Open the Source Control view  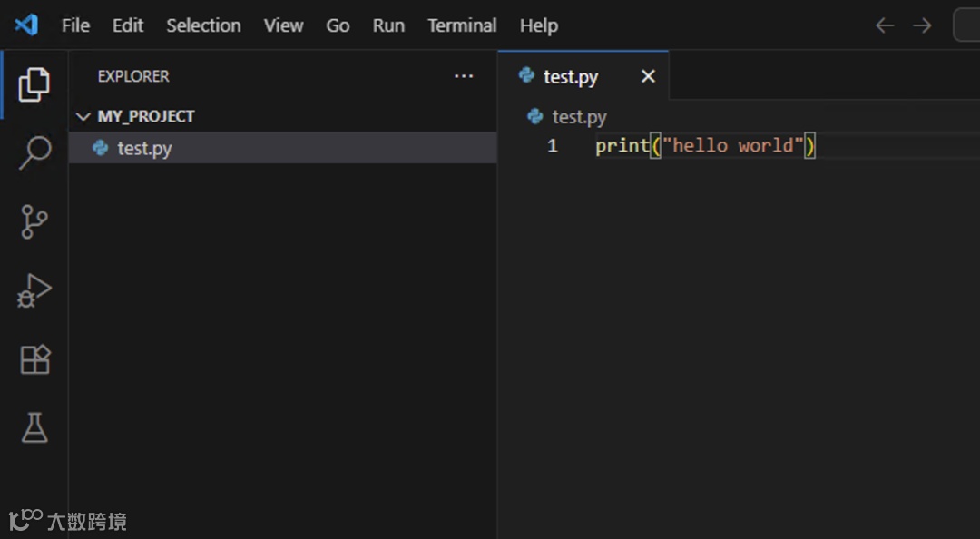coord(34,222)
